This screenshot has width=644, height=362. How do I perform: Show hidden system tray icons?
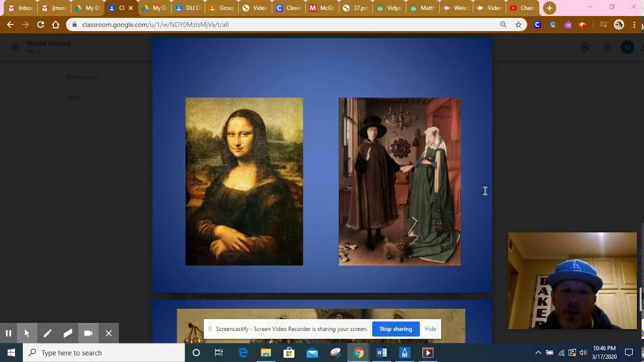pos(538,353)
